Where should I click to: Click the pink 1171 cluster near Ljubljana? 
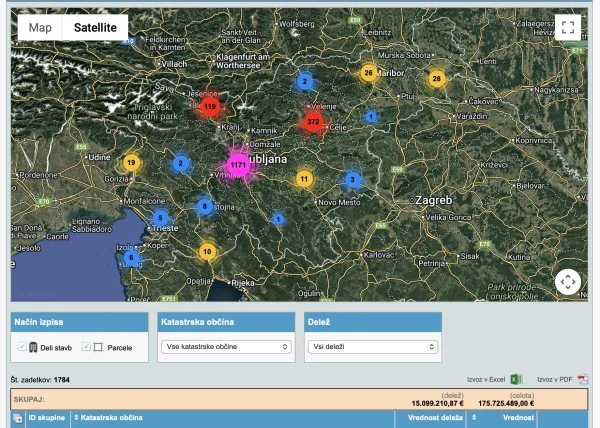(x=238, y=164)
